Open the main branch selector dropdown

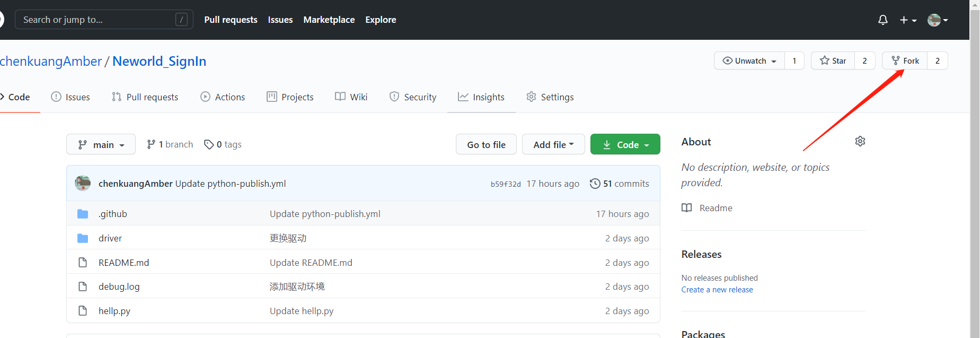click(x=101, y=144)
